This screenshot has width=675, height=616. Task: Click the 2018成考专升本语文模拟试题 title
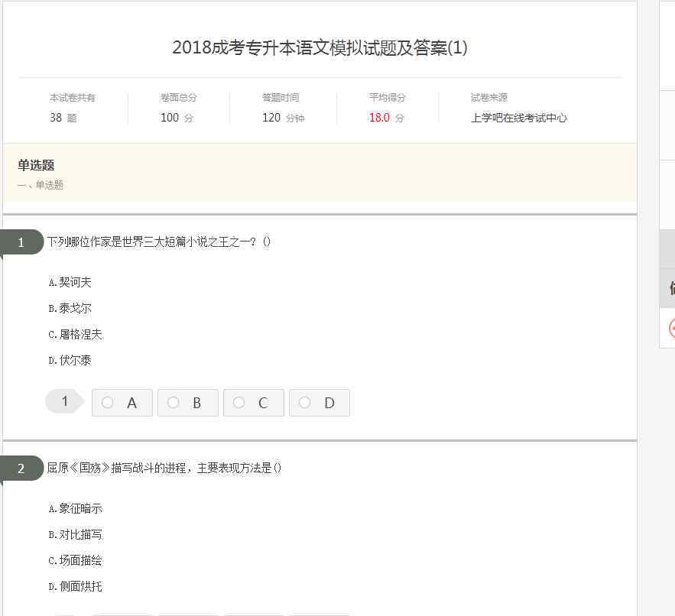click(x=320, y=47)
